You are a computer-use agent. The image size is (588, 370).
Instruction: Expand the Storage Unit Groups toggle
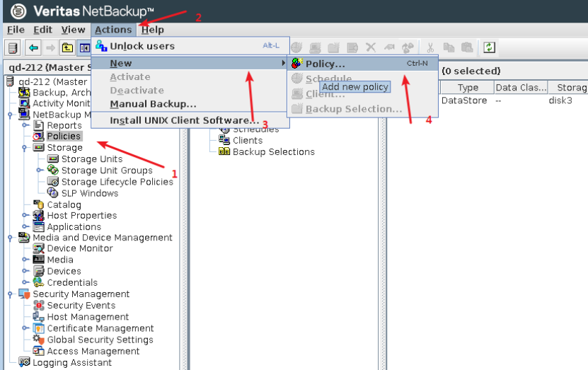(39, 170)
